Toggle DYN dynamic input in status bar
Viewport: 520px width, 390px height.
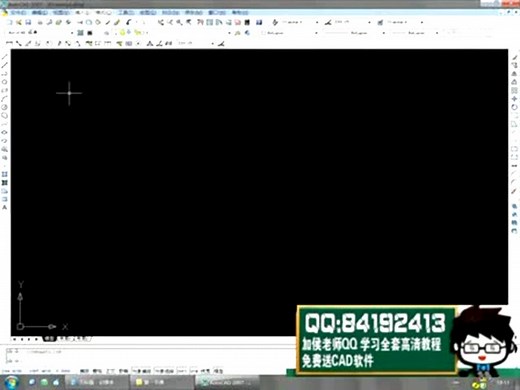tap(194, 371)
